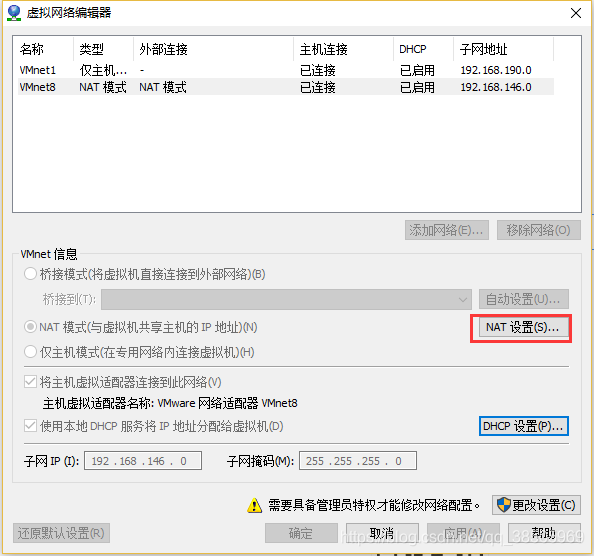This screenshot has height=556, width=594.
Task: Click the 自动设置(U) button
Action: 524,300
